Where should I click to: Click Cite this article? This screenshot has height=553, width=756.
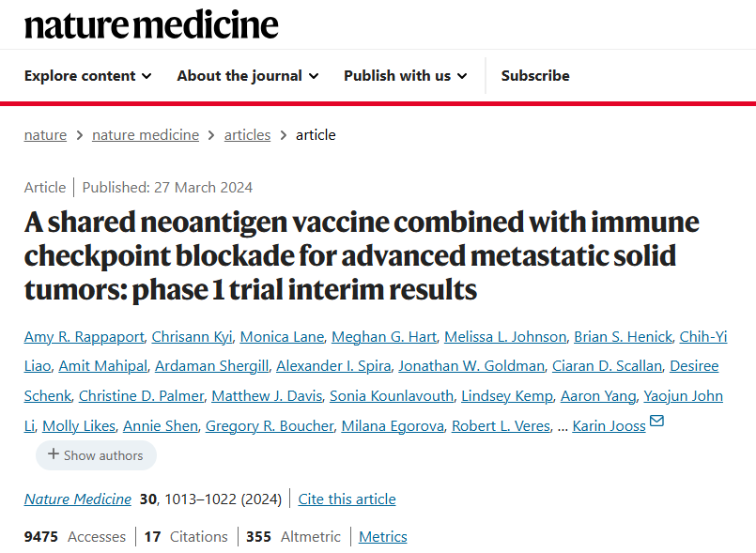[x=347, y=499]
